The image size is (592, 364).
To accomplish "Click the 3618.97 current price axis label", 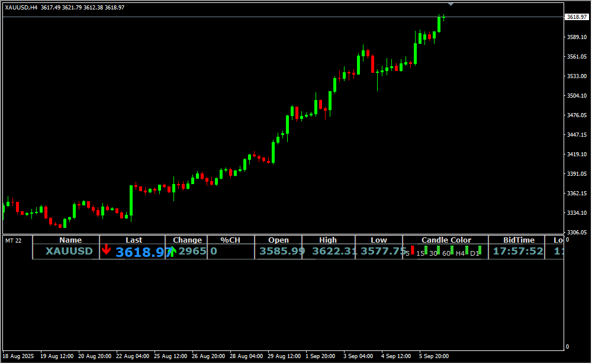I will [x=577, y=17].
